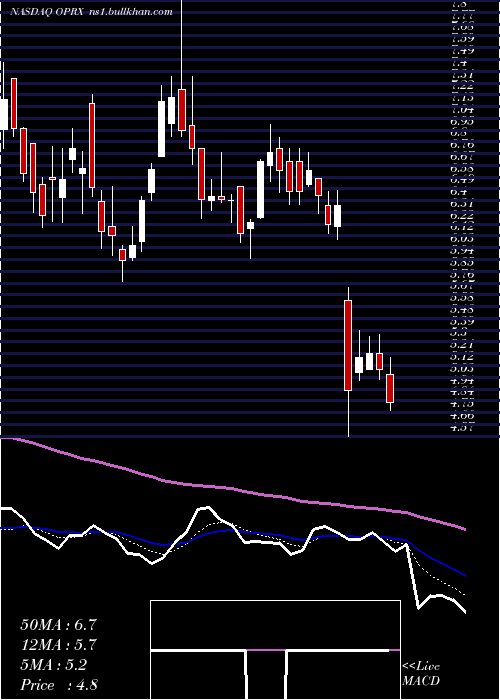
Task: Click the 7.04 price axis label
Action: click(x=463, y=110)
